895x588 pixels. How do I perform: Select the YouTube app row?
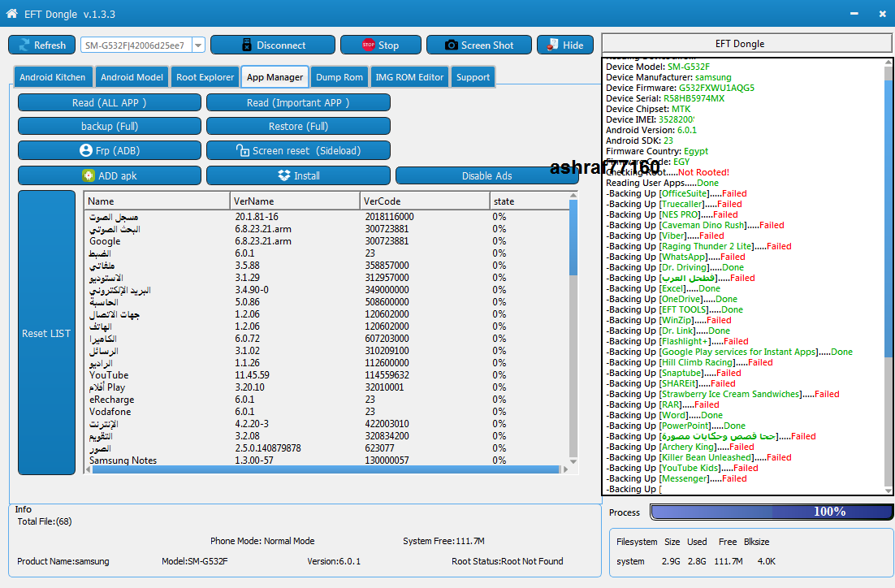pos(326,375)
